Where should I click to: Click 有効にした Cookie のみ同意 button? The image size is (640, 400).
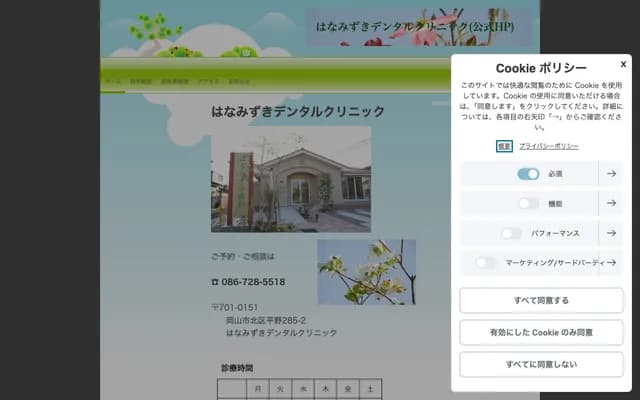[541, 332]
